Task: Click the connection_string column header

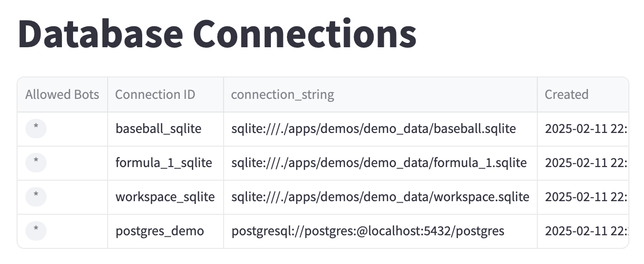Action: click(x=380, y=94)
